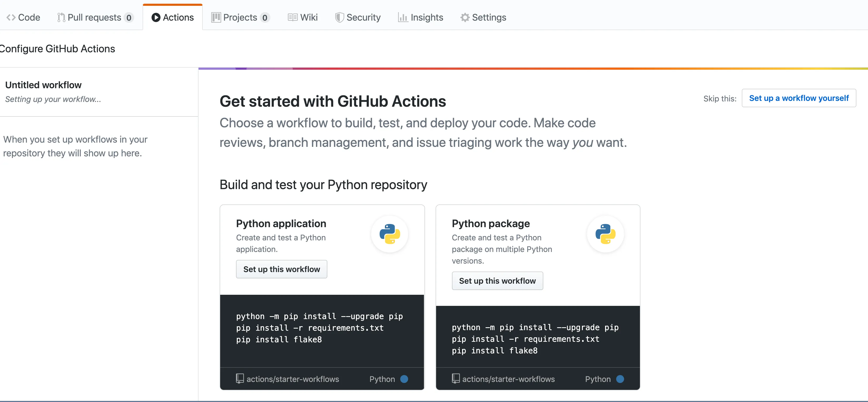Open repository Settings tab

(483, 17)
